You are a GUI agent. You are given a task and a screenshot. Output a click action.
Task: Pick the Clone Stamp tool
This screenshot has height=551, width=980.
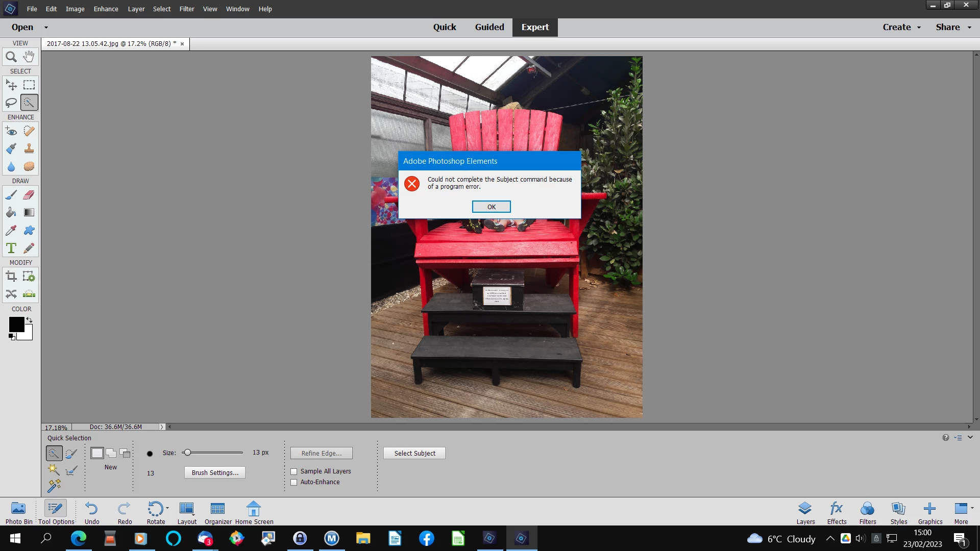(29, 148)
